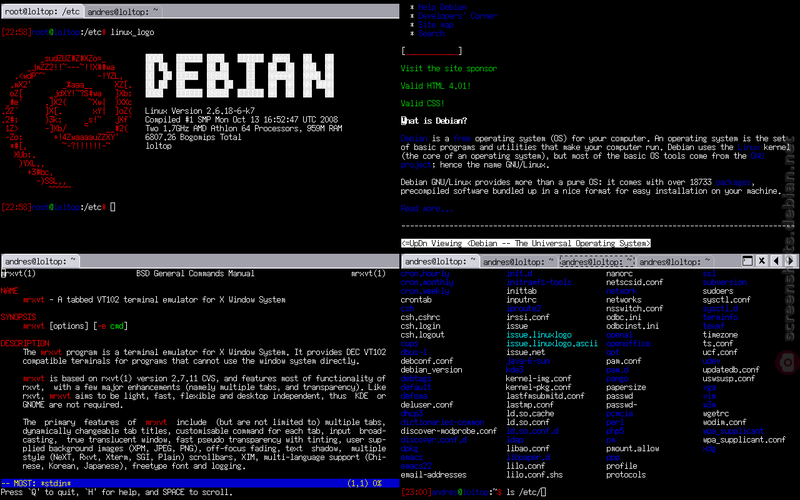The height and width of the screenshot is (500, 800).
Task: Follow the Search link
Action: pos(432,33)
